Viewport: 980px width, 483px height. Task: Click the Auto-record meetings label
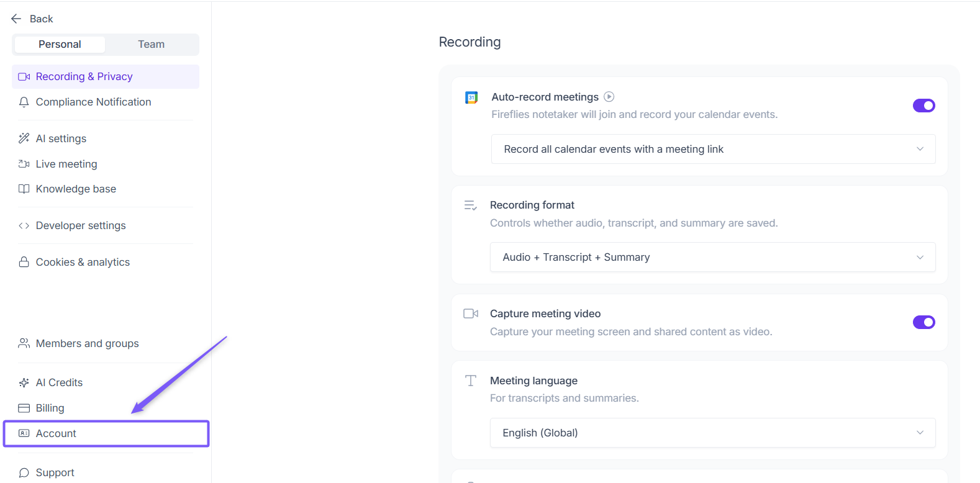pos(545,97)
